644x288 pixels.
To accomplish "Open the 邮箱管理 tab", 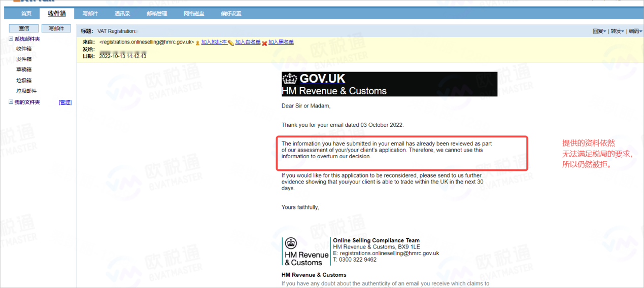I will point(157,14).
